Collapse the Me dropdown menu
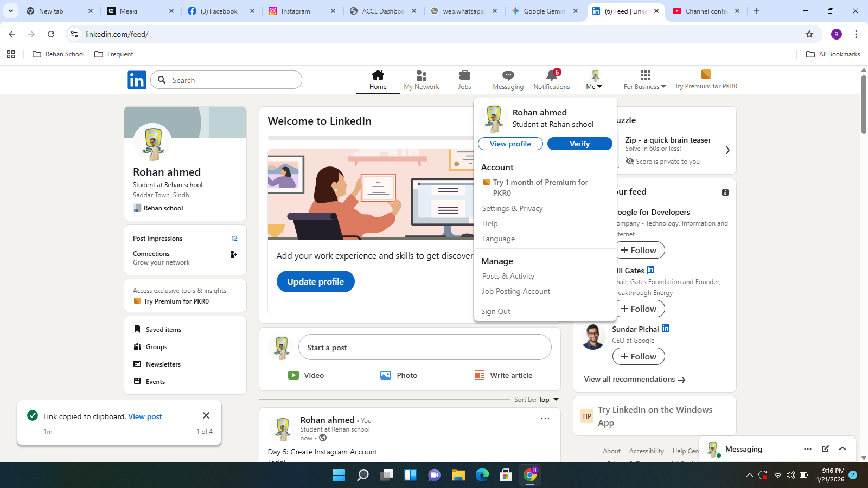Image resolution: width=868 pixels, height=488 pixels. 595,80
